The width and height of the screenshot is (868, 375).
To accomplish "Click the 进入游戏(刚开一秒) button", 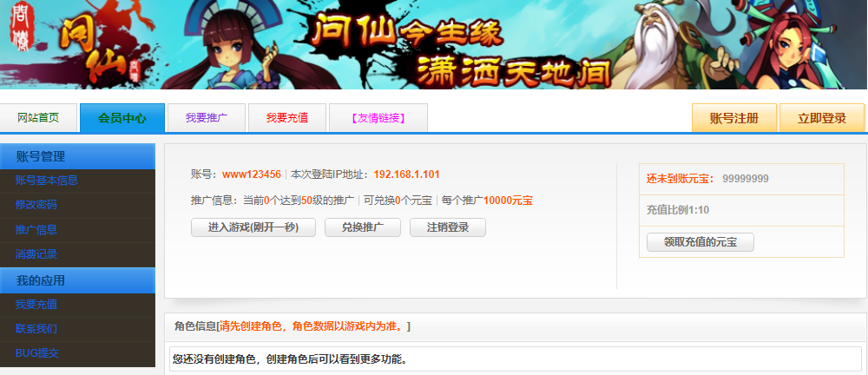I will point(253,227).
